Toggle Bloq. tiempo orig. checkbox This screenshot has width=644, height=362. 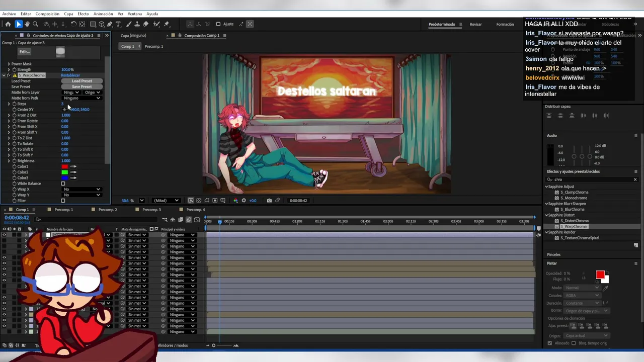(574, 343)
